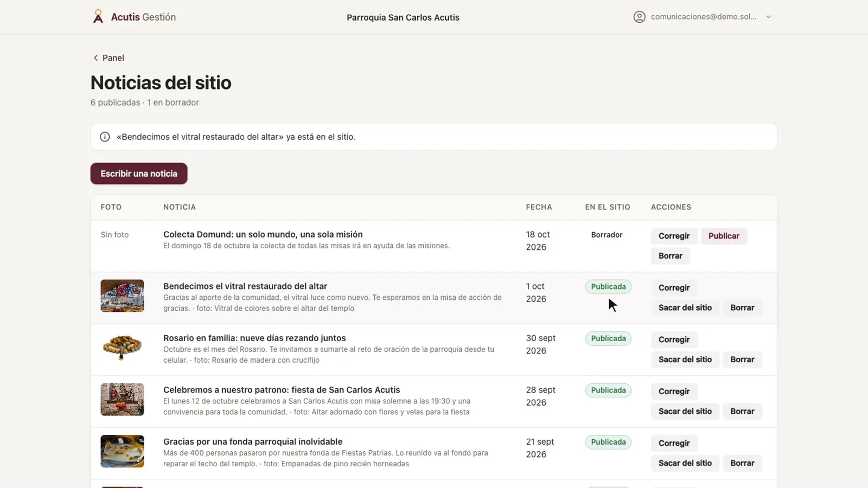Click the date 18 oct 2026

[x=538, y=241]
